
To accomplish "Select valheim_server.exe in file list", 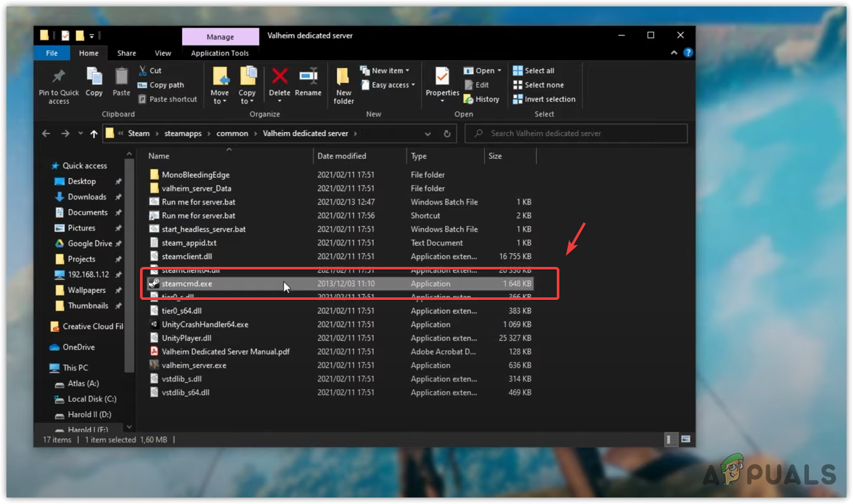I will click(x=194, y=365).
